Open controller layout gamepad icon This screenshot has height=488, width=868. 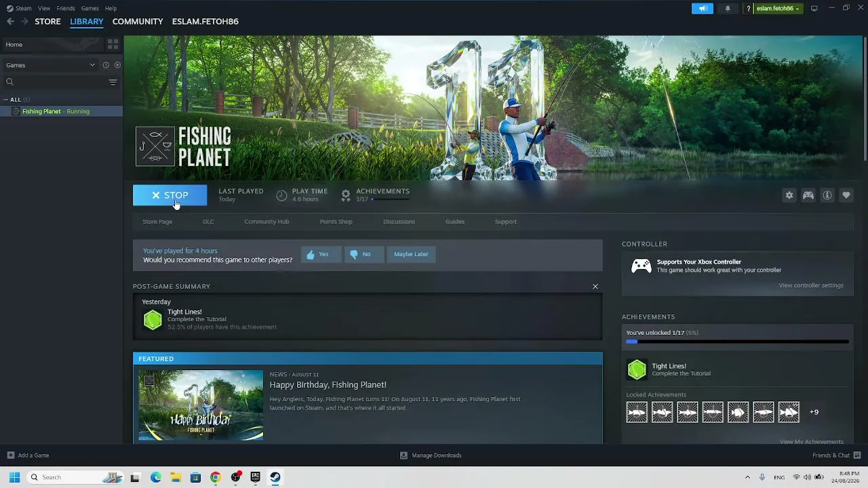[x=808, y=195]
